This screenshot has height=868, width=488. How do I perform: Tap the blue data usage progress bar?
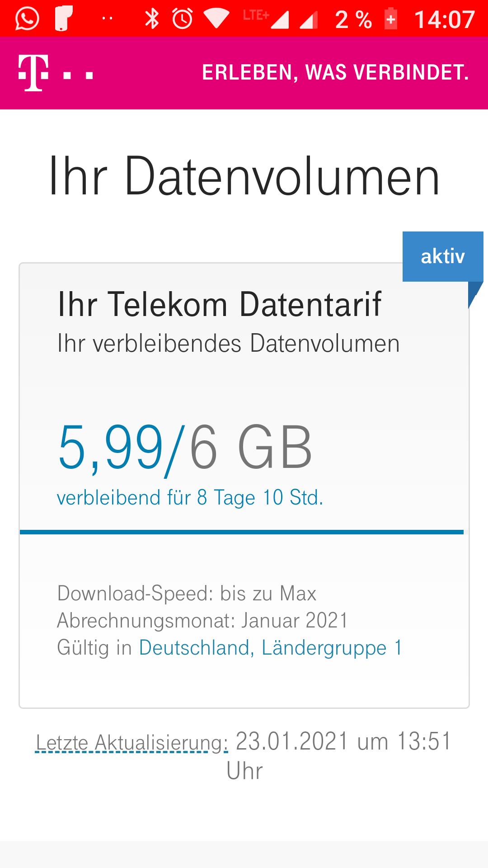242,532
